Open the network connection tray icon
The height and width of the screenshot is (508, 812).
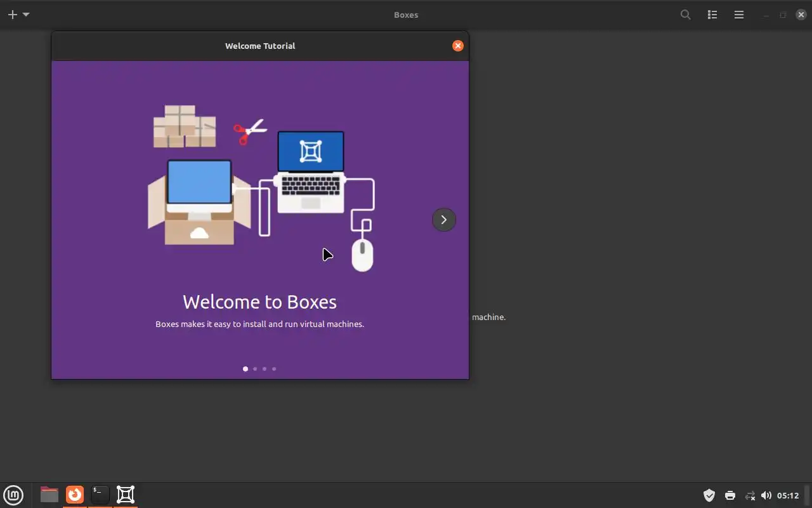[750, 495]
